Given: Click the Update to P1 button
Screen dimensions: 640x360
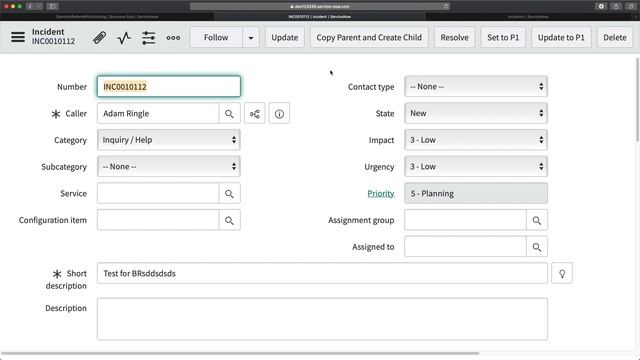Looking at the screenshot, I should pos(561,38).
